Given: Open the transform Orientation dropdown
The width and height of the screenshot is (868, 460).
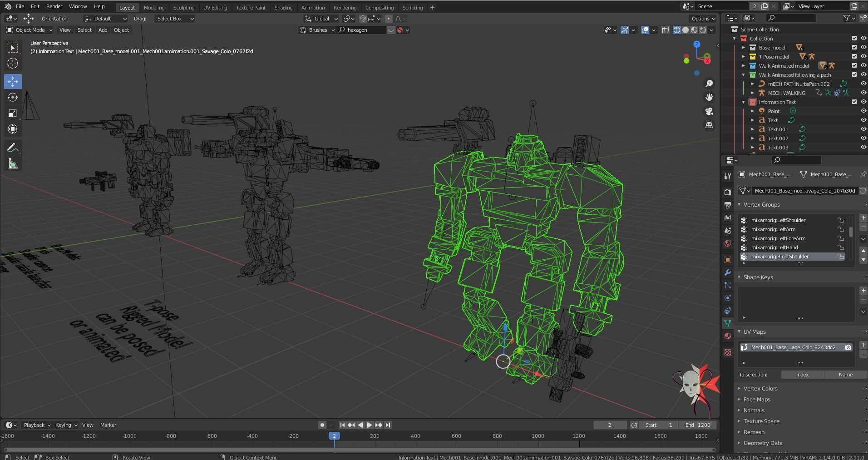Looking at the screenshot, I should (105, 19).
